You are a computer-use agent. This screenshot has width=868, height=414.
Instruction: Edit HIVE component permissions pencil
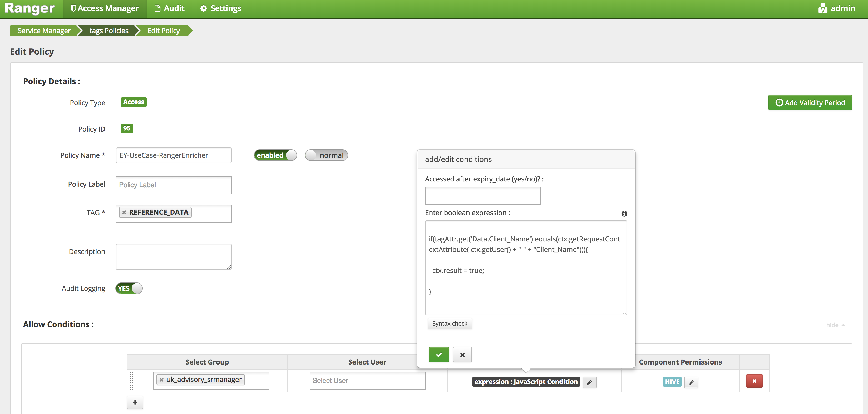click(x=692, y=382)
